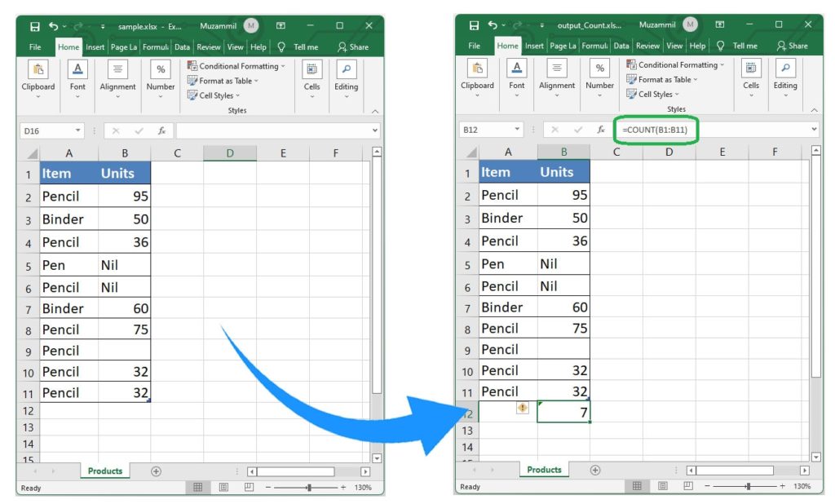Click the Products sheet tab
The height and width of the screenshot is (504, 835).
click(x=104, y=471)
